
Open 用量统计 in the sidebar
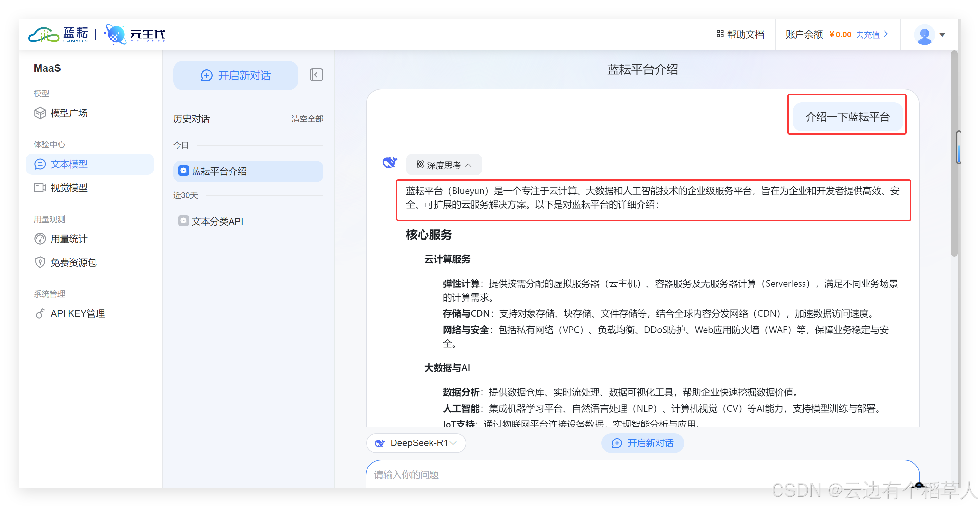[x=68, y=239]
